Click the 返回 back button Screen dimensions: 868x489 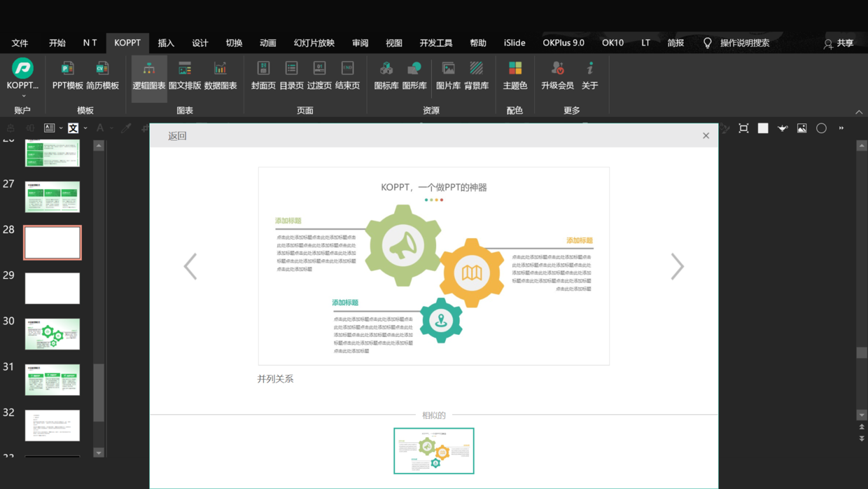(x=177, y=136)
